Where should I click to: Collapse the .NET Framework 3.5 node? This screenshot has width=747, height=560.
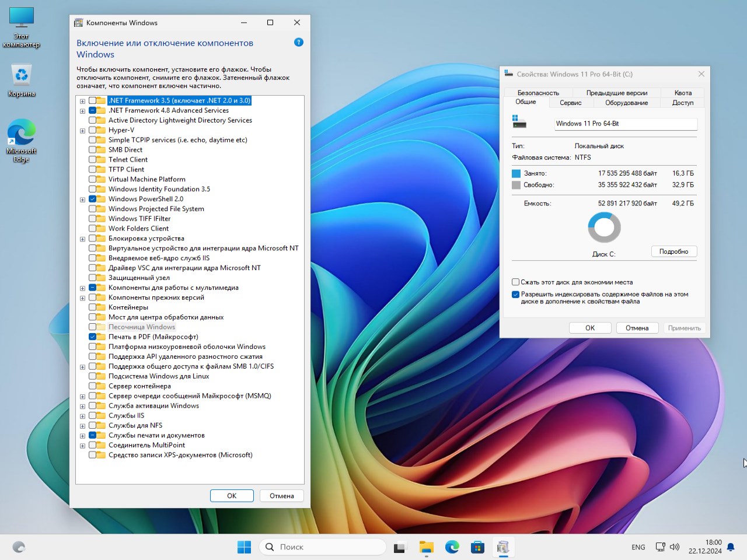click(x=82, y=100)
